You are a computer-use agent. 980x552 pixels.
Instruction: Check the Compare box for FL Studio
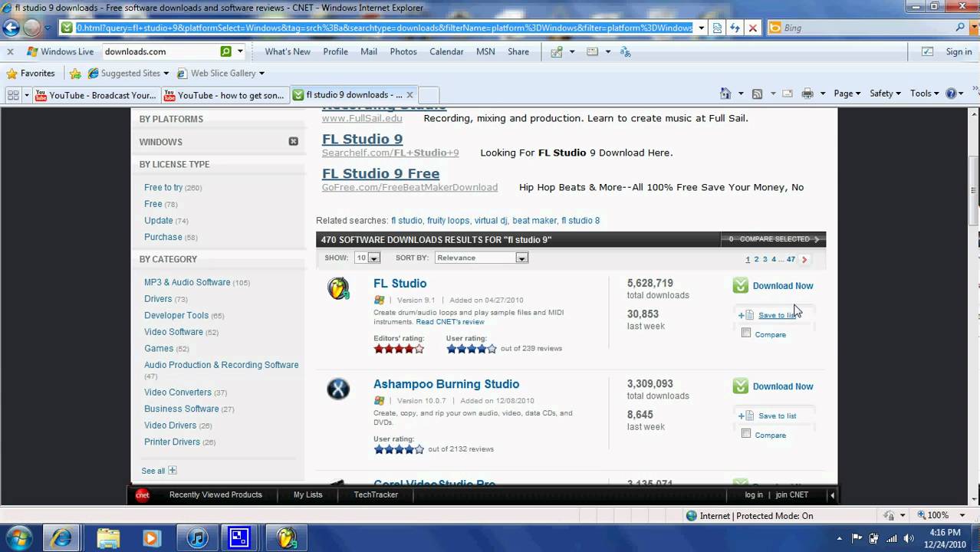coord(746,333)
